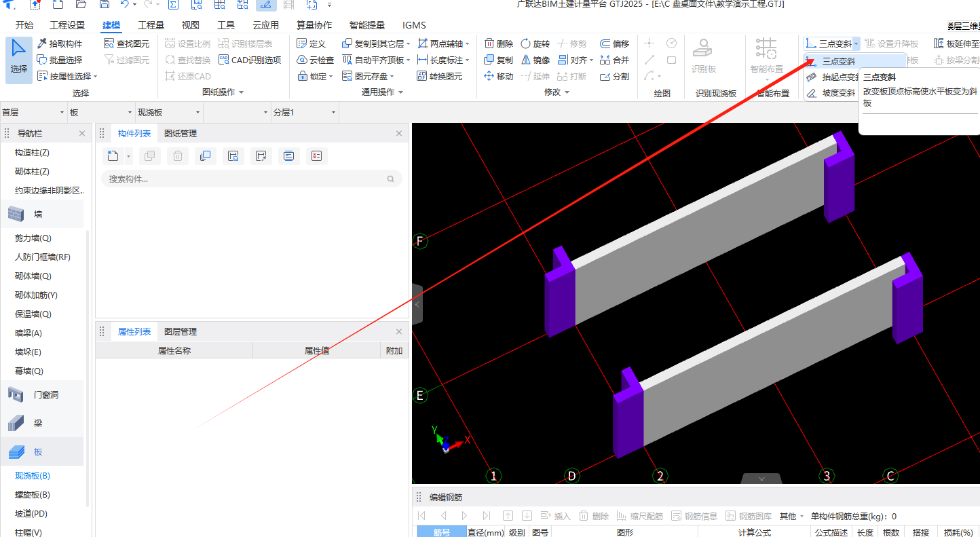Expand 图纸操作 group

(x=223, y=92)
